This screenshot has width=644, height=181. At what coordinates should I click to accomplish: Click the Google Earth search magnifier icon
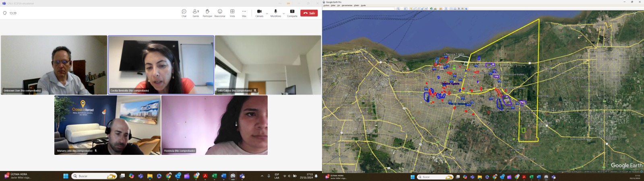tap(398, 8)
